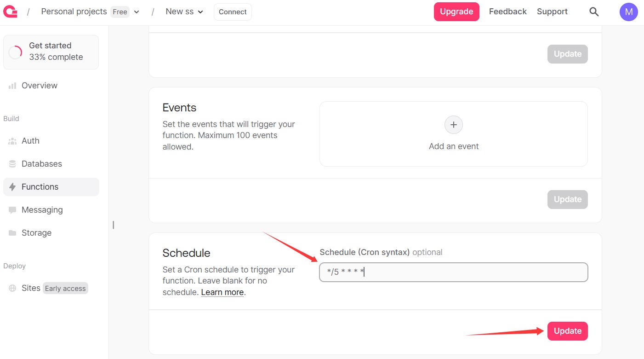Click the Messaging chat bubble icon
The height and width of the screenshot is (359, 644).
tap(12, 210)
